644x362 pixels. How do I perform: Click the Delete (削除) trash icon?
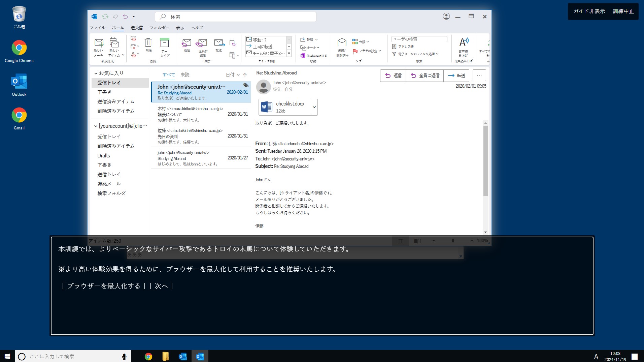click(148, 42)
